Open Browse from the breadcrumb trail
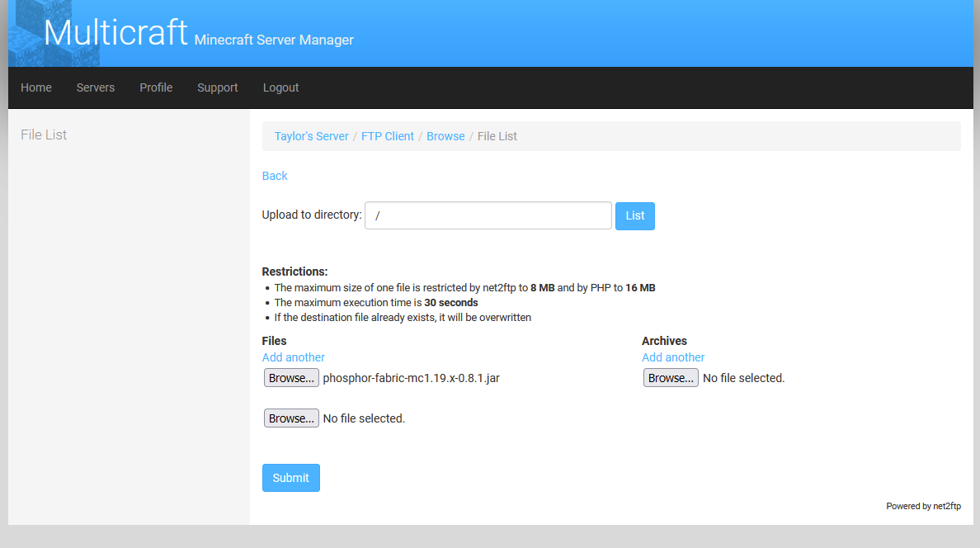980x548 pixels. (x=445, y=135)
